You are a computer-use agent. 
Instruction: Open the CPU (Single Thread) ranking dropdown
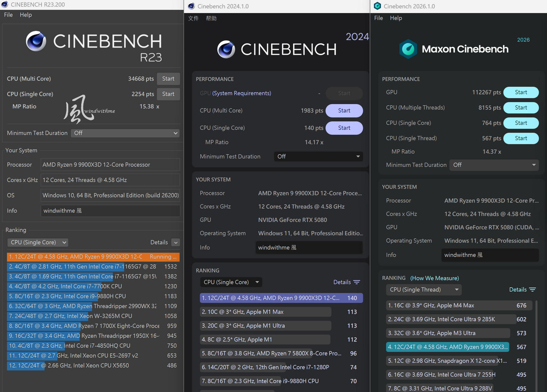(x=424, y=290)
